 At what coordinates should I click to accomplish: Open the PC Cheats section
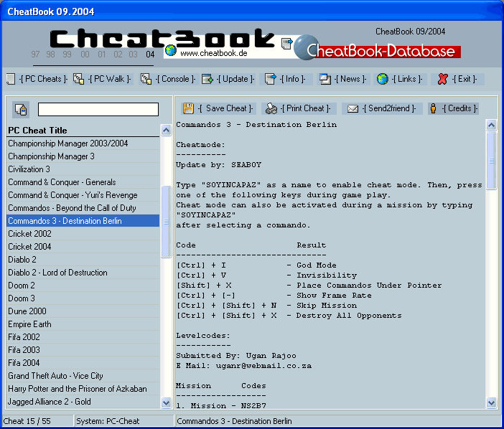pyautogui.click(x=43, y=79)
